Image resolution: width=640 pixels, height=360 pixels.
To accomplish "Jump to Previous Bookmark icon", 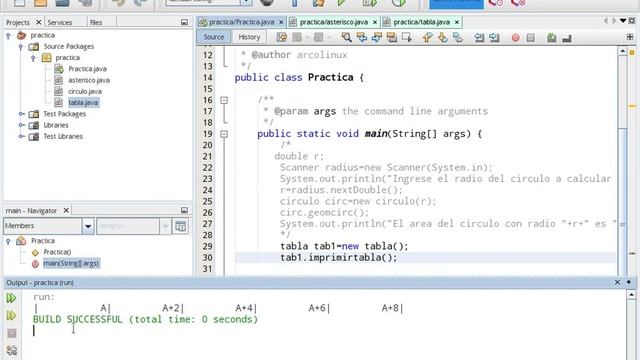I will (x=427, y=38).
